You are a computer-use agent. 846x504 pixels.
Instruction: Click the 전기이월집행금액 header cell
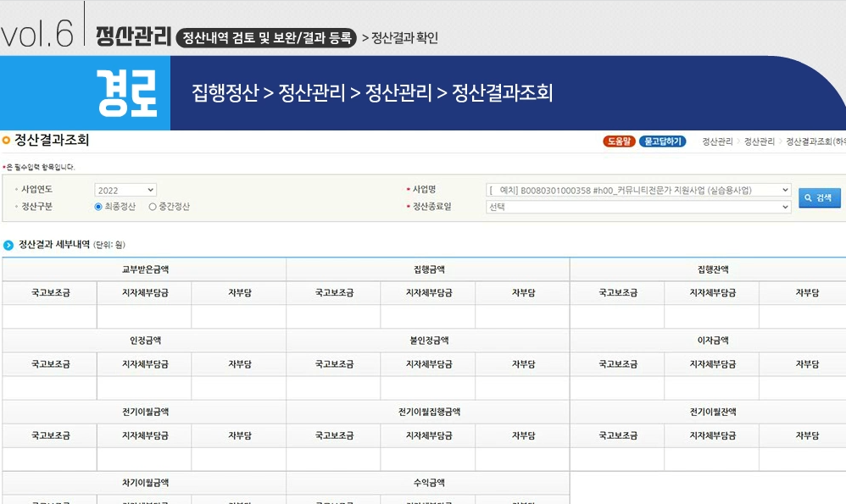coord(428,412)
